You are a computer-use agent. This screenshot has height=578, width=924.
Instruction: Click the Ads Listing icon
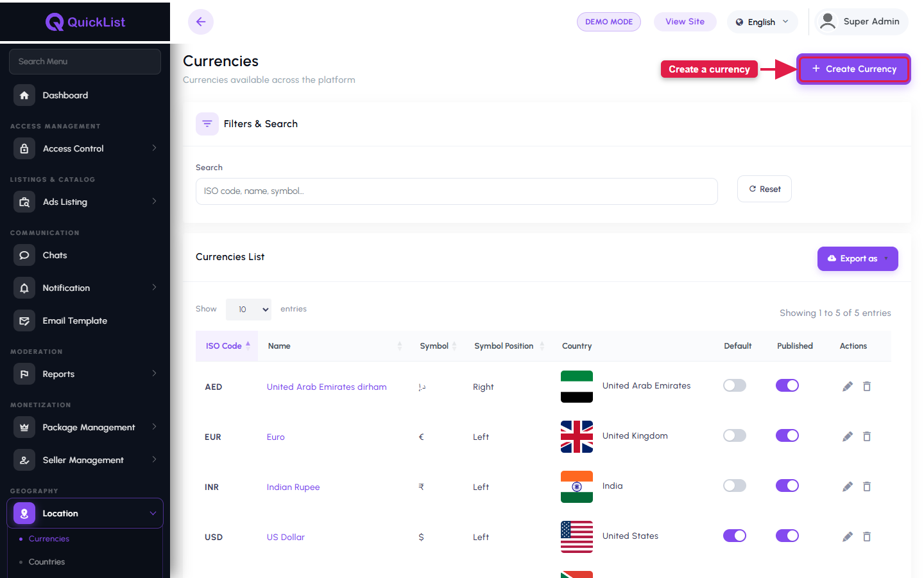[24, 202]
